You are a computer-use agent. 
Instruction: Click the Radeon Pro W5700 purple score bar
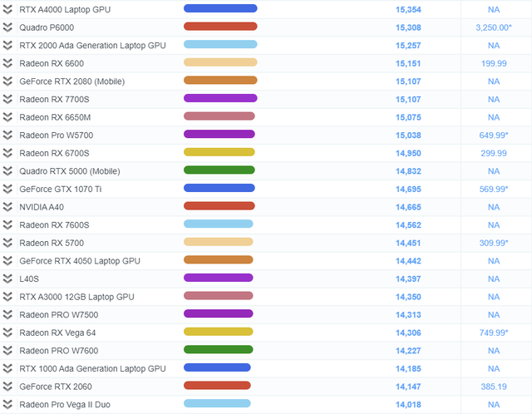pyautogui.click(x=219, y=135)
